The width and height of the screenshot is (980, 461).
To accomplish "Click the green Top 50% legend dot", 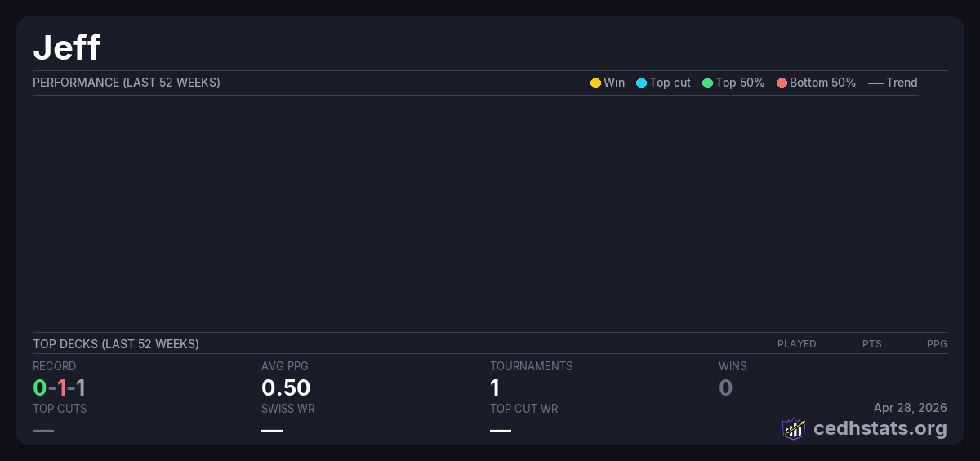I will pos(707,83).
